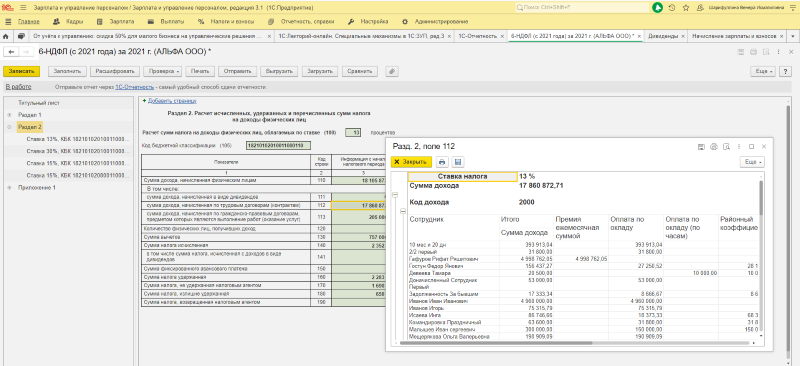Navigate back with the left arrow
This screenshot has height=366, width=800.
(11, 52)
